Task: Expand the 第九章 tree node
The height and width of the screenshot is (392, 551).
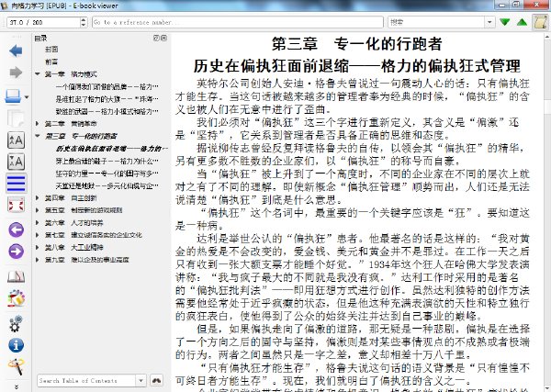Action: click(x=38, y=260)
